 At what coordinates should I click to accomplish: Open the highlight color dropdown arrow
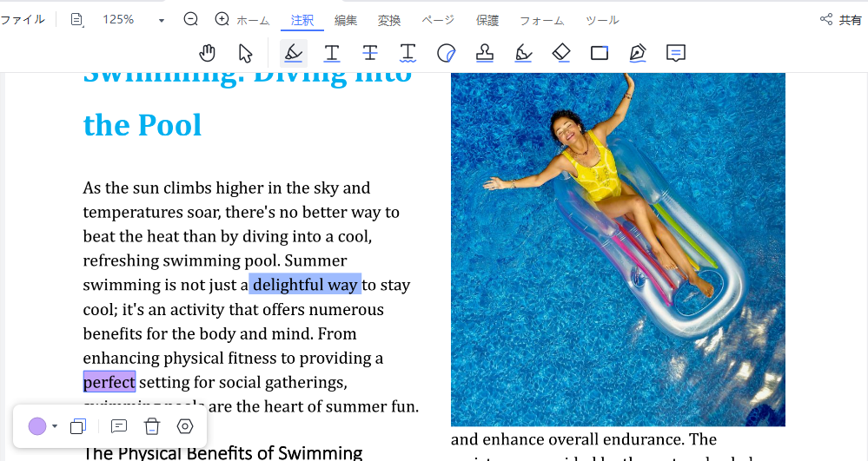coord(55,426)
